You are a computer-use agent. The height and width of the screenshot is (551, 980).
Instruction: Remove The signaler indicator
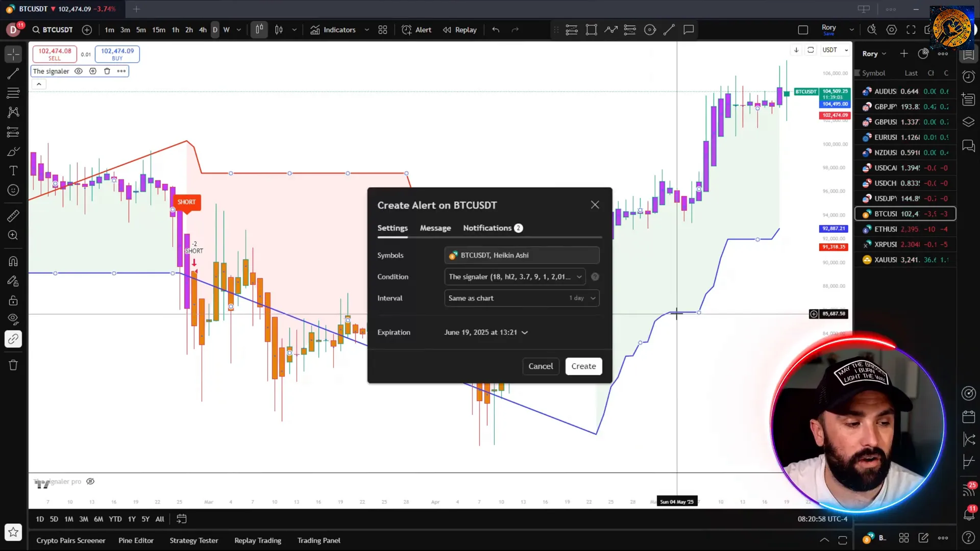pyautogui.click(x=107, y=71)
